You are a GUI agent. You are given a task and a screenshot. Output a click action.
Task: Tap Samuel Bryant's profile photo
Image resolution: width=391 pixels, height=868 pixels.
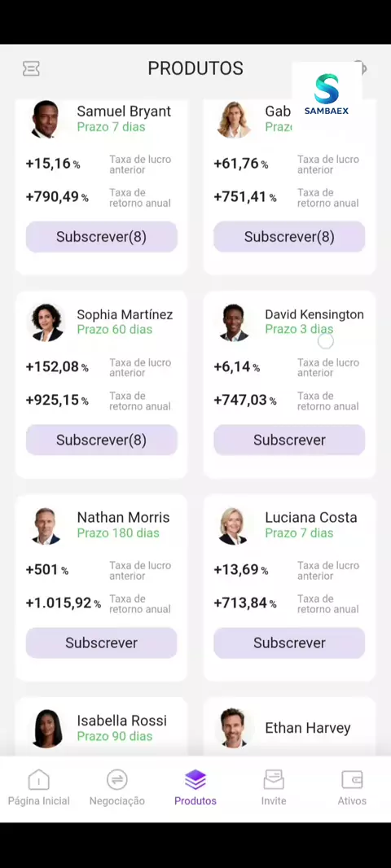point(46,119)
